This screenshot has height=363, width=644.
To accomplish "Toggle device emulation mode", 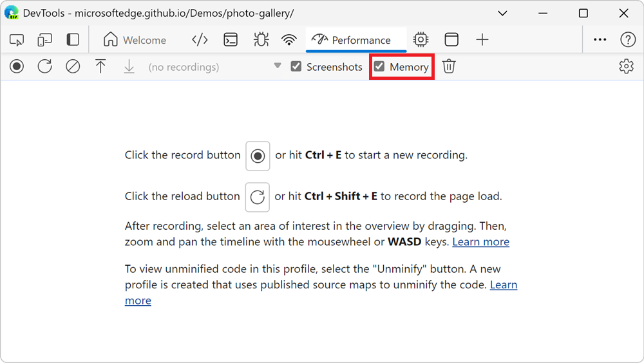I will click(x=44, y=40).
